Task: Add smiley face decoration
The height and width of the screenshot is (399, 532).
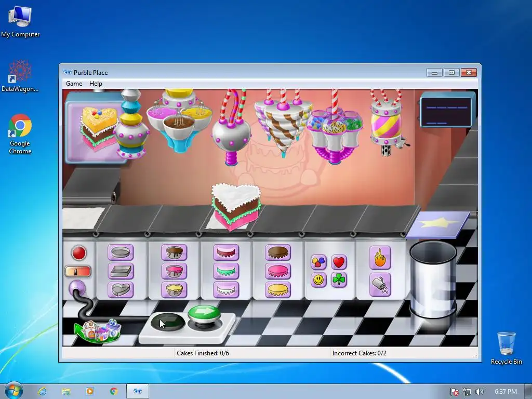Action: click(x=318, y=280)
